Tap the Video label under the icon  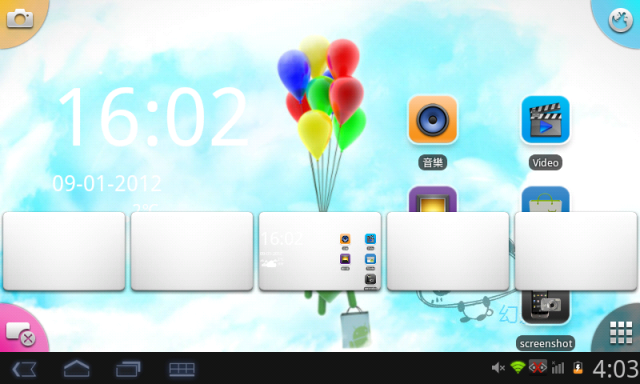[545, 162]
